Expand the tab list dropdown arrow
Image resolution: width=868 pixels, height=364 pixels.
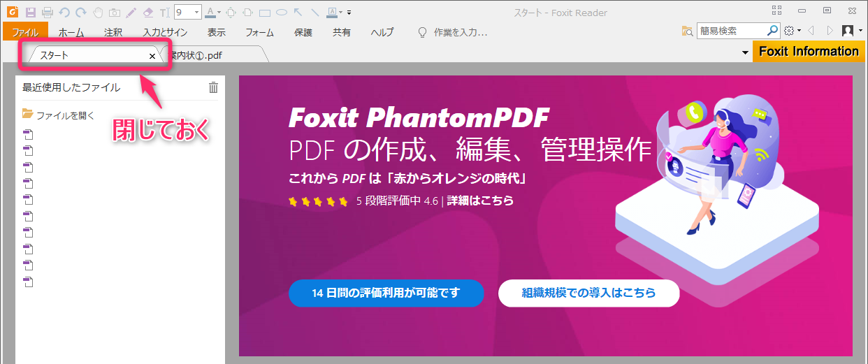click(745, 53)
